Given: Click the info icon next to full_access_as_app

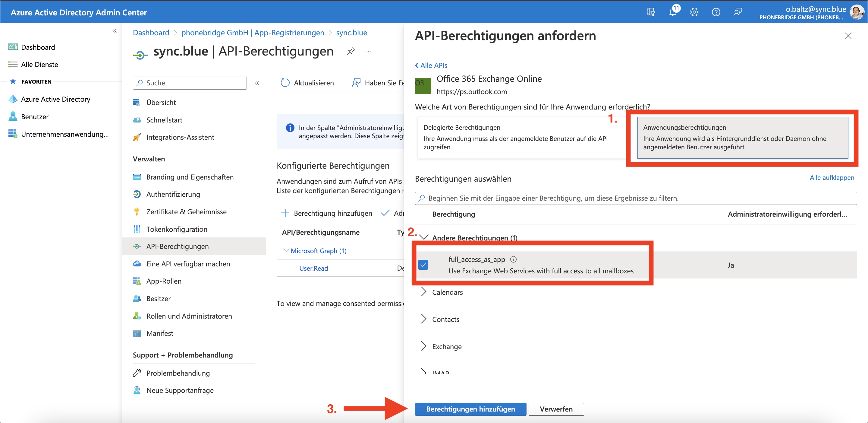Looking at the screenshot, I should click(513, 259).
